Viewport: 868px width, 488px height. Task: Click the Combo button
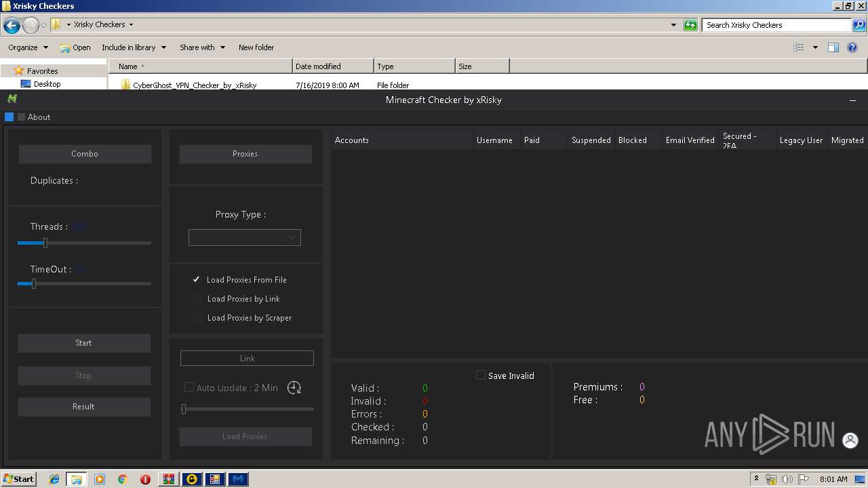85,154
